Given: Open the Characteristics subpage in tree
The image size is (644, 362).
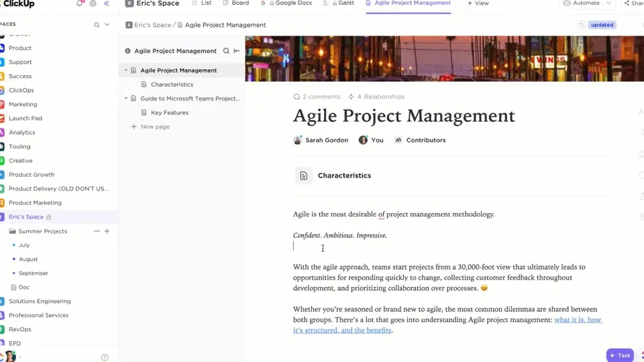Looking at the screenshot, I should (172, 84).
